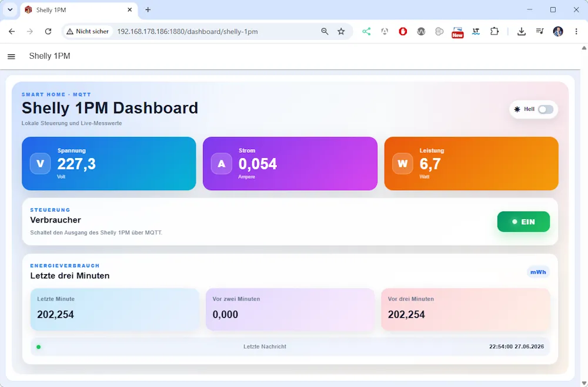This screenshot has width=588, height=387.
Task: Click the mWh unit badge
Action: click(x=538, y=272)
